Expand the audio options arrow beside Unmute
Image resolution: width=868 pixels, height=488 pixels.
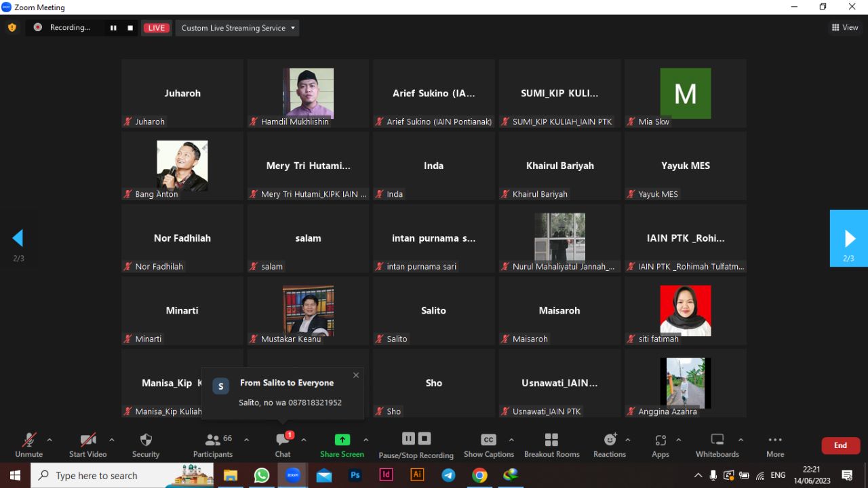click(x=50, y=440)
